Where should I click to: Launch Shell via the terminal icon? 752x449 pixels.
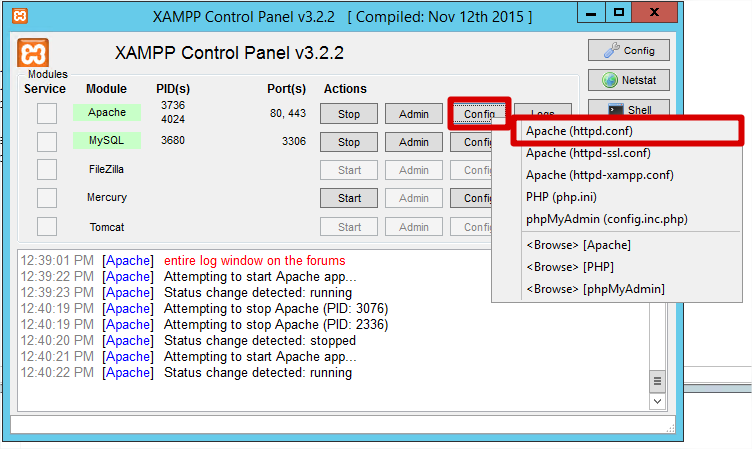click(628, 110)
